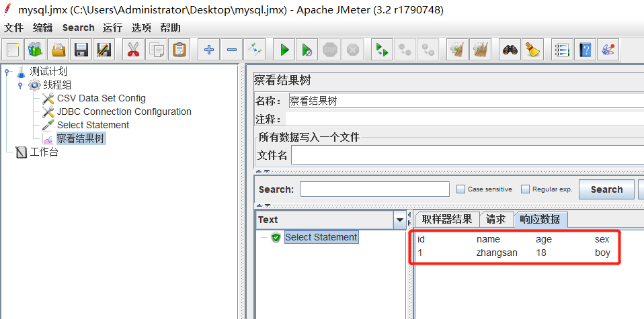Open Search with binoculars icon
Image resolution: width=644 pixels, height=319 pixels.
pyautogui.click(x=510, y=50)
